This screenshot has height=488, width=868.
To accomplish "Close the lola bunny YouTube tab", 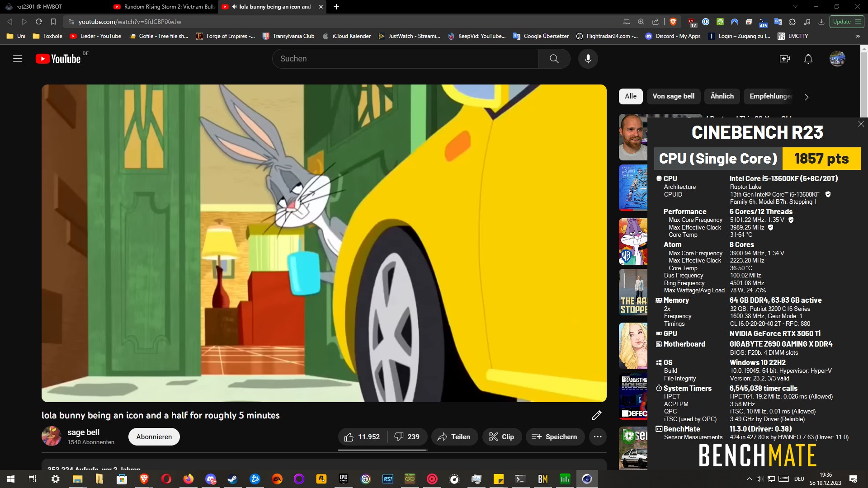I will [x=321, y=7].
